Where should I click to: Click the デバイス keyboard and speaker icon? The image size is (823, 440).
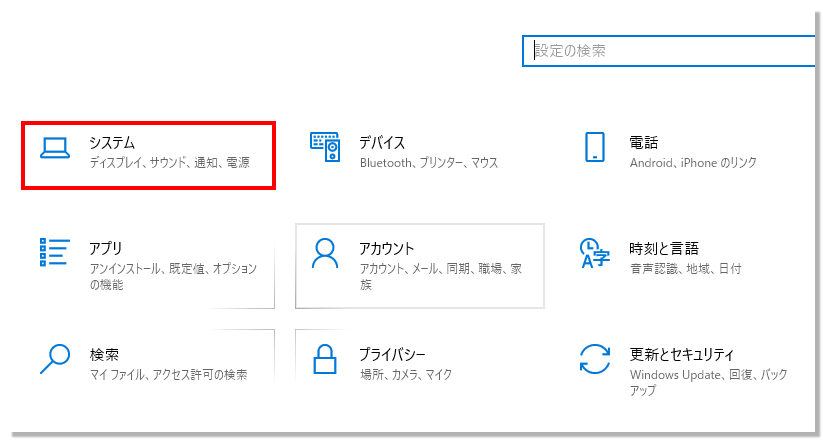click(x=325, y=146)
